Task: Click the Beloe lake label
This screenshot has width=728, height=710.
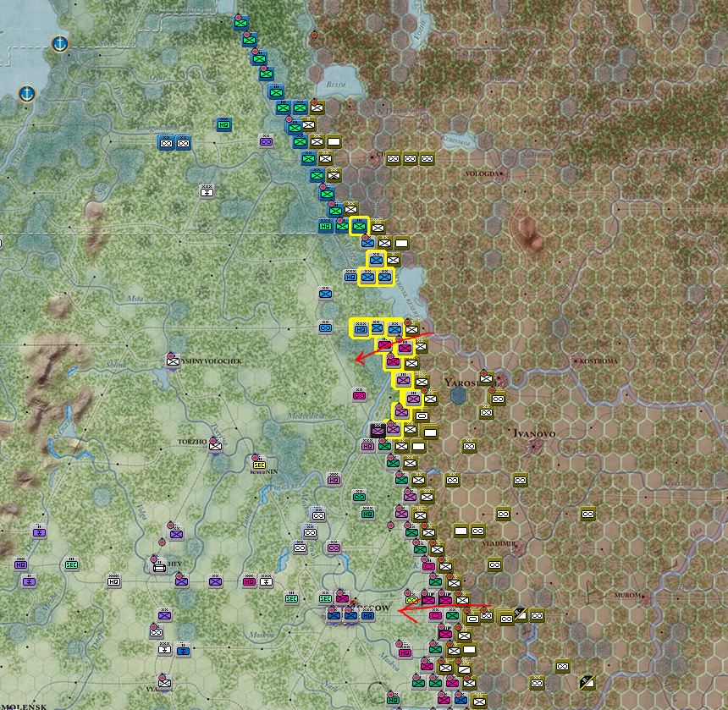Action: pos(336,85)
